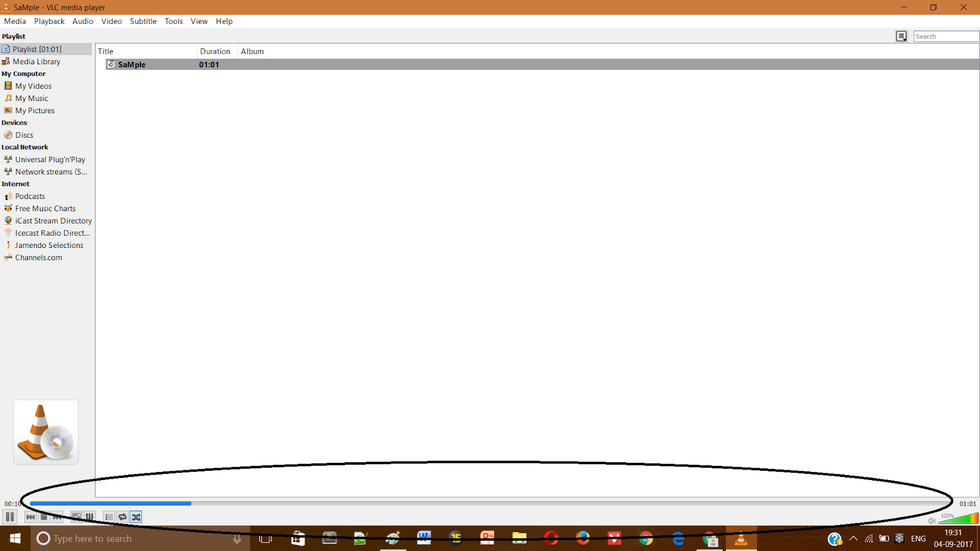Screen dimensions: 980x551
Task: Click the Discs icon
Action: point(8,135)
